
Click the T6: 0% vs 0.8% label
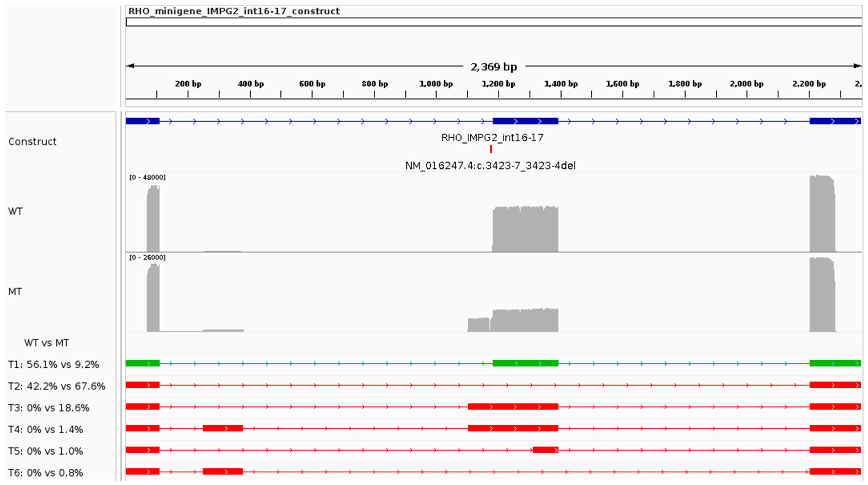coord(45,472)
